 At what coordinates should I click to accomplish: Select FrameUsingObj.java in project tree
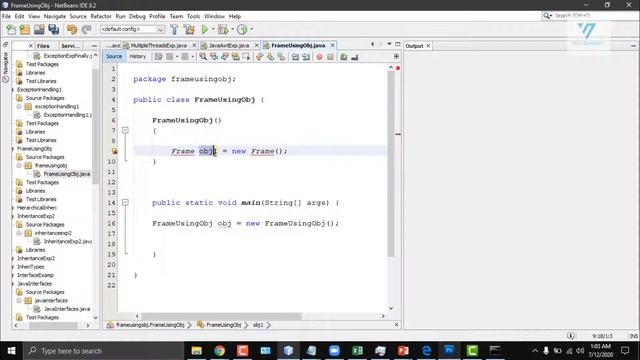pos(67,174)
